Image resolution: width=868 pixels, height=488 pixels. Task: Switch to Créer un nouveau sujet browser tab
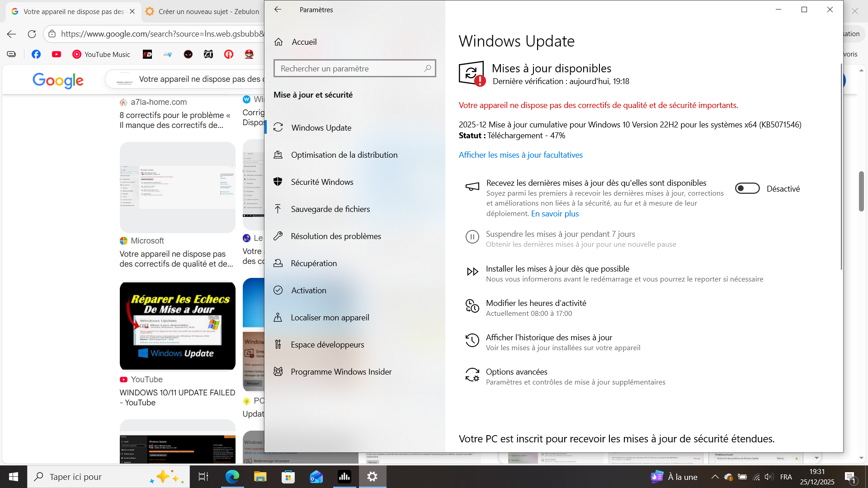pos(203,12)
